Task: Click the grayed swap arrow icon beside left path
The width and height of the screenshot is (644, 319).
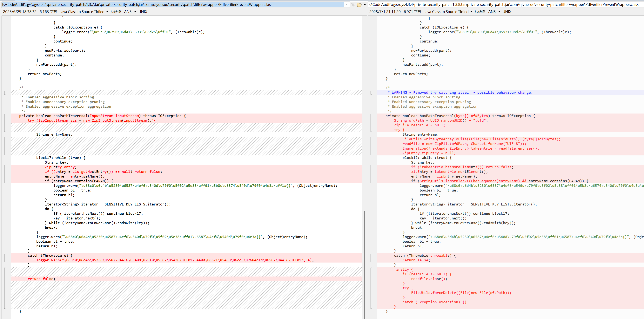Action: [x=353, y=5]
